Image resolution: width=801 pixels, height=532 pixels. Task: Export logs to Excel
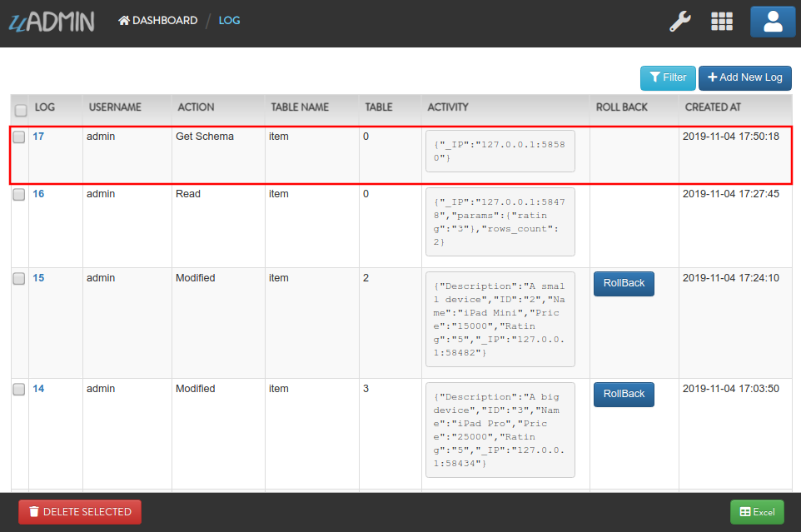point(757,511)
